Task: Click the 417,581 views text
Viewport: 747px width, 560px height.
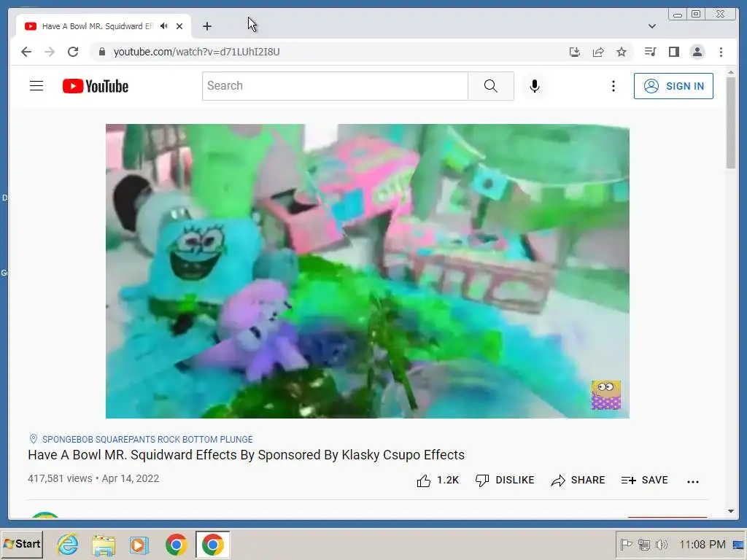Action: [60, 478]
